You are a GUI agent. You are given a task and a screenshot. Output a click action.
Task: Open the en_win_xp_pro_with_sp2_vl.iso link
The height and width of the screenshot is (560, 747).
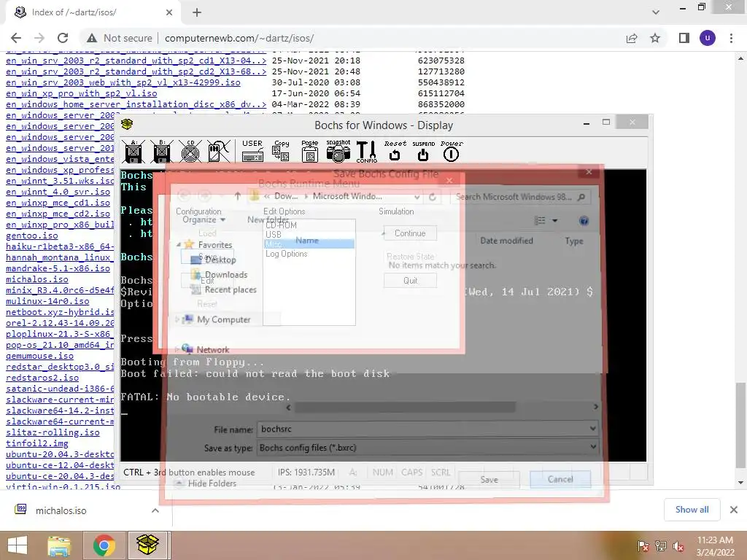tap(82, 93)
